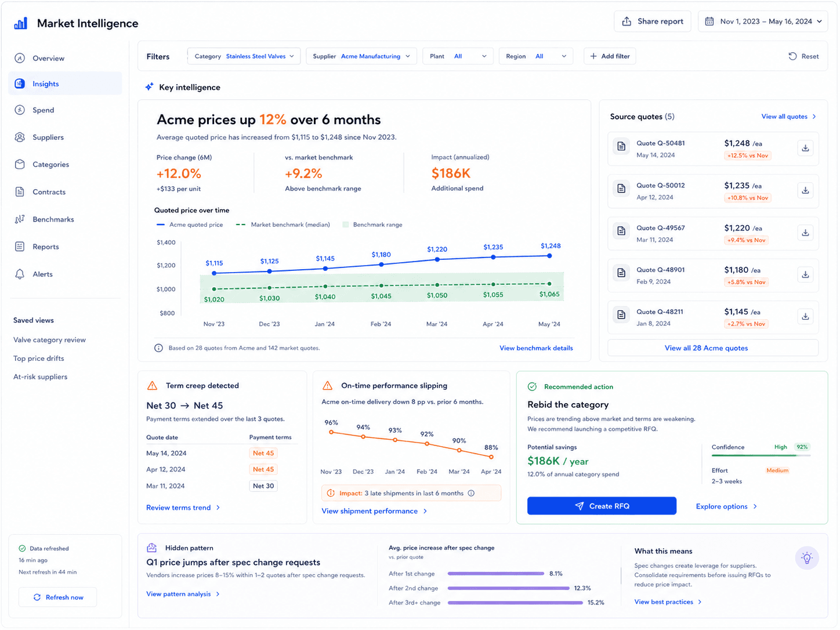This screenshot has height=630, width=840.
Task: Click the After 1st change 8.1% bar
Action: 496,574
